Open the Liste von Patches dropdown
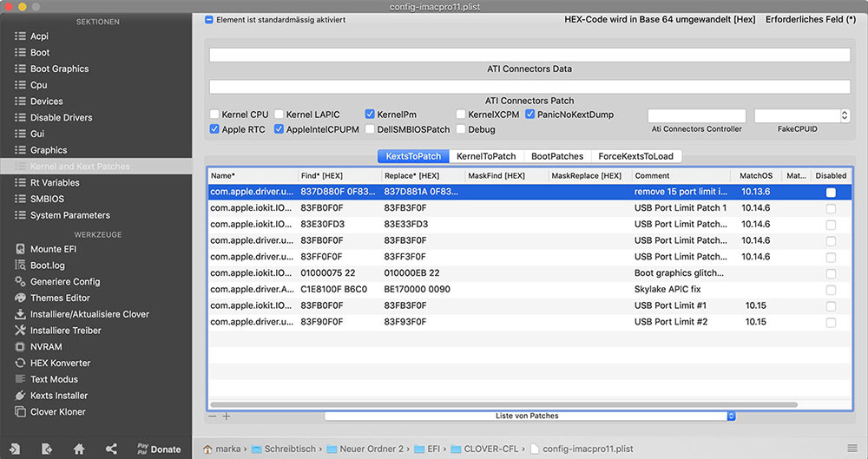The width and height of the screenshot is (868, 459). (529, 416)
